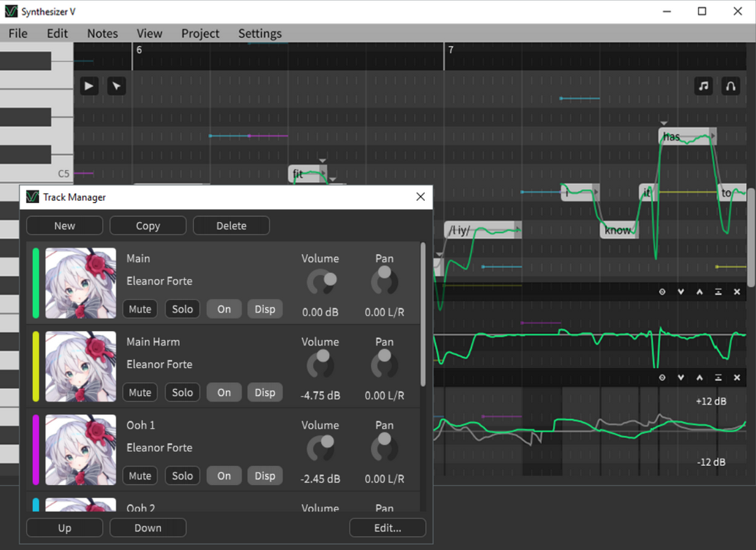Open the Notes menu
The width and height of the screenshot is (756, 550).
point(102,34)
